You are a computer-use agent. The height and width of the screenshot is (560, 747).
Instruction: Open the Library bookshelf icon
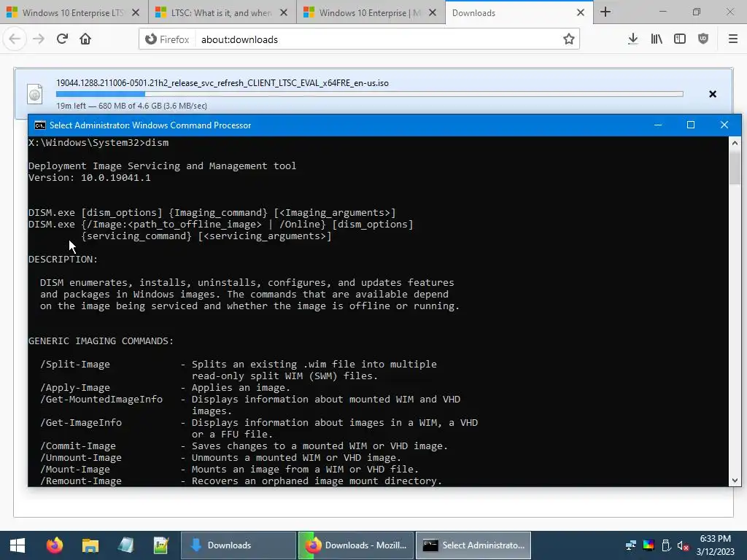tap(657, 39)
